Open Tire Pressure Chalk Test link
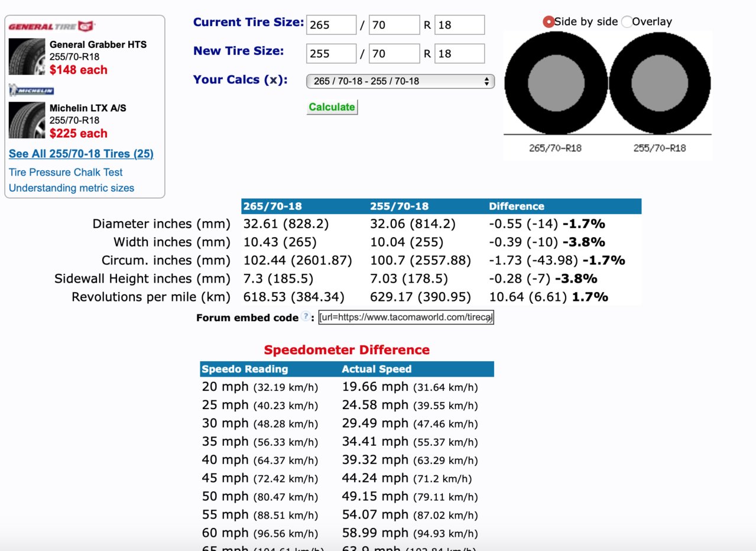This screenshot has width=756, height=551. click(x=66, y=173)
